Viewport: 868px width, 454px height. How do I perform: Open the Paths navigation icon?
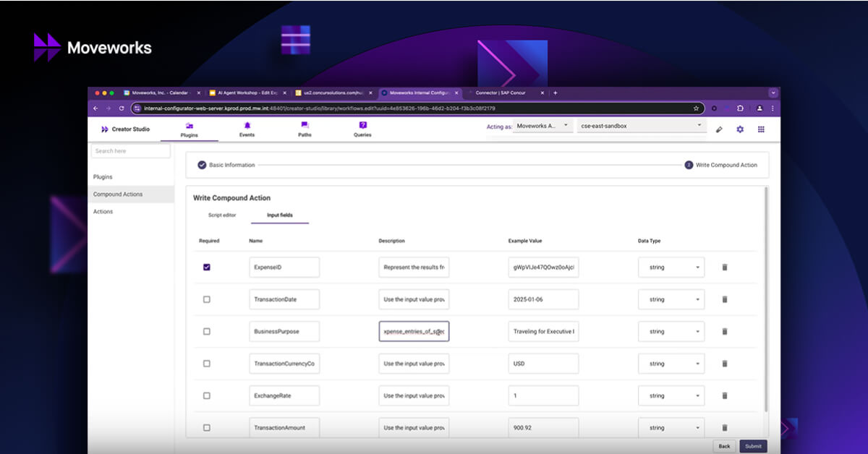[305, 126]
